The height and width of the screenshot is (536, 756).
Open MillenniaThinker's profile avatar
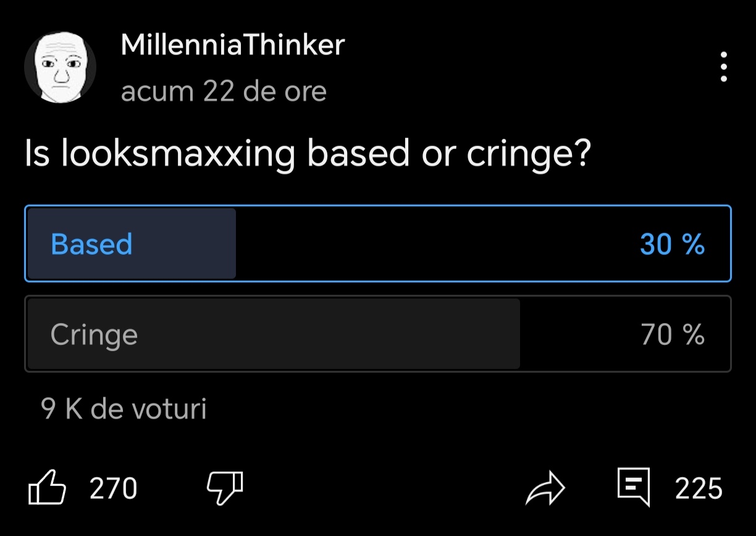(x=60, y=67)
